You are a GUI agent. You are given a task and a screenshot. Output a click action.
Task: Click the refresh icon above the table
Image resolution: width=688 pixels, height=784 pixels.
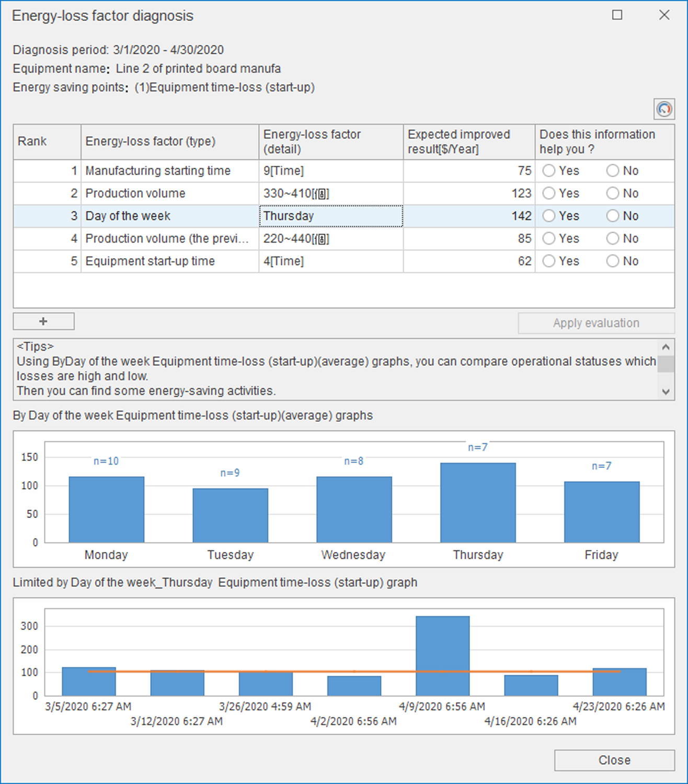[664, 109]
